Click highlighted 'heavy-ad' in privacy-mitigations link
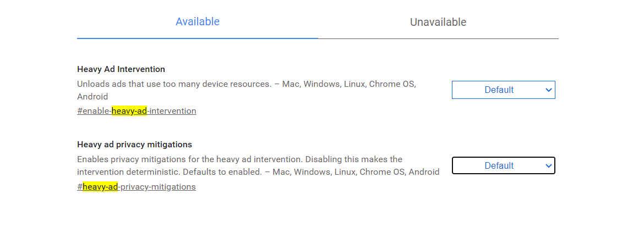The image size is (644, 227). 100,187
